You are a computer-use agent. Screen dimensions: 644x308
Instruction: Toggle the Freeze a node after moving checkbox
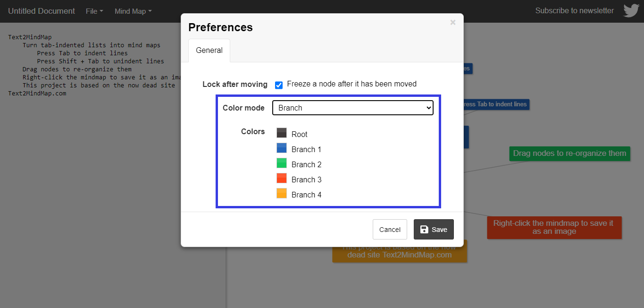pyautogui.click(x=278, y=85)
